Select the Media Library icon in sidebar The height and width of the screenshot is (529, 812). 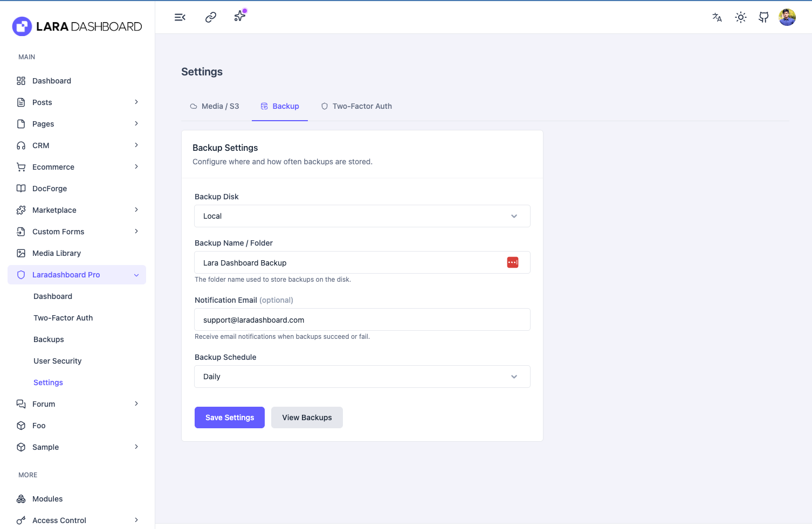[x=20, y=253]
